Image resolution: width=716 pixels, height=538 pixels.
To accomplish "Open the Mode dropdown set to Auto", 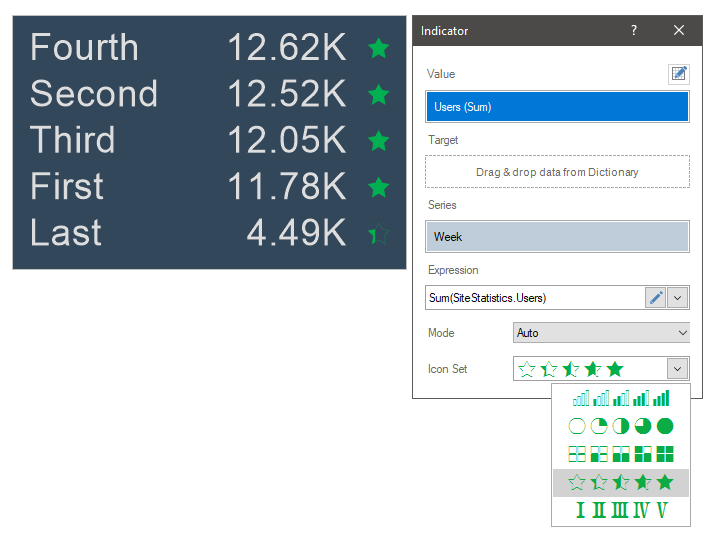I will click(601, 333).
